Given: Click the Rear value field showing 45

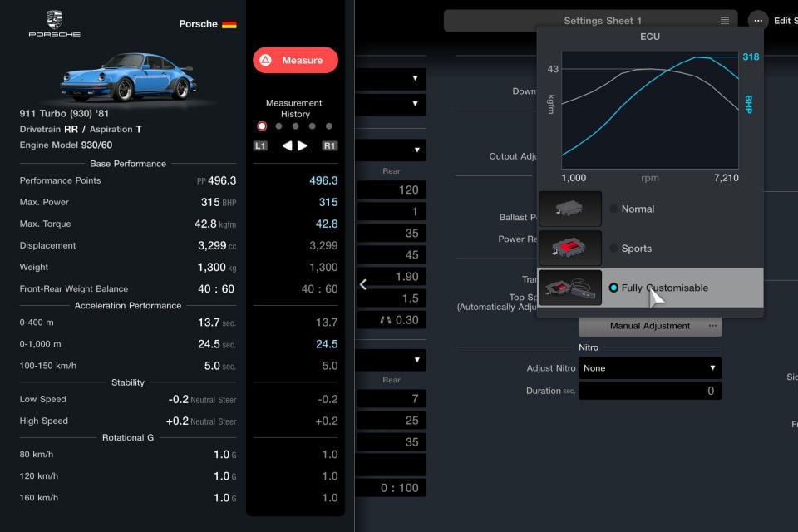Looking at the screenshot, I should (391, 255).
